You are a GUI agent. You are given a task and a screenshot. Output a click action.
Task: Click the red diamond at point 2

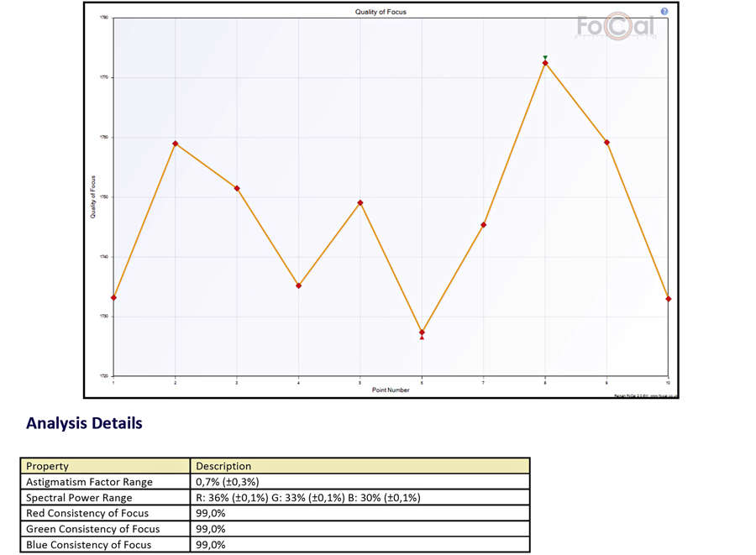175,144
